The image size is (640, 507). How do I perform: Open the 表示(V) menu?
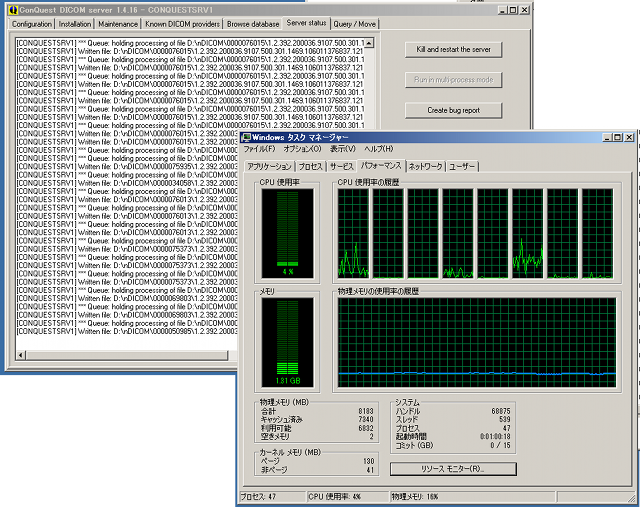tap(343, 149)
